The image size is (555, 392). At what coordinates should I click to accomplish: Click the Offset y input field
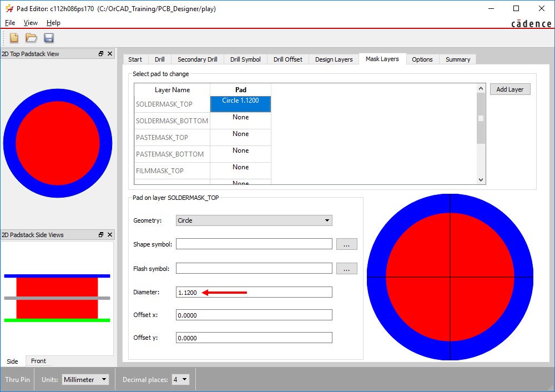tap(254, 338)
